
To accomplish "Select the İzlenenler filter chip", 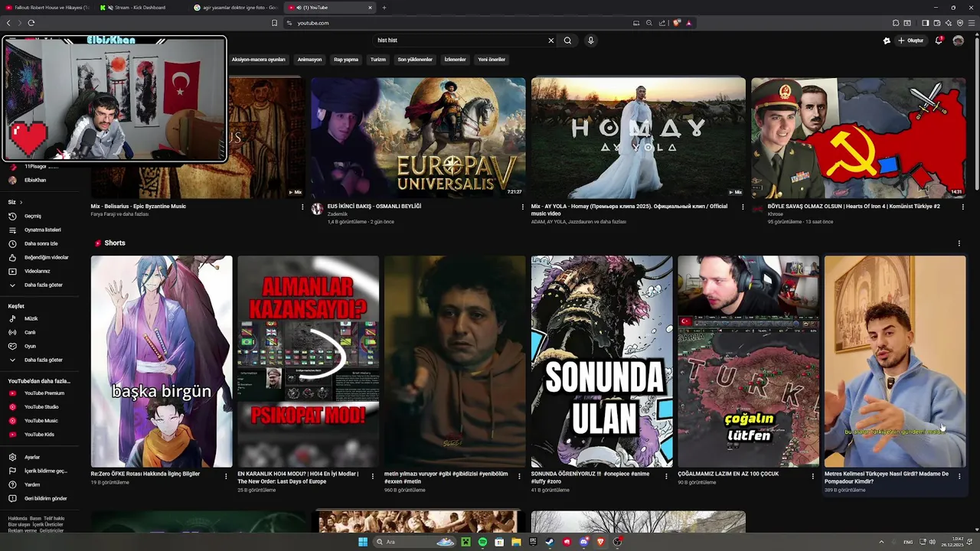I will pyautogui.click(x=455, y=60).
